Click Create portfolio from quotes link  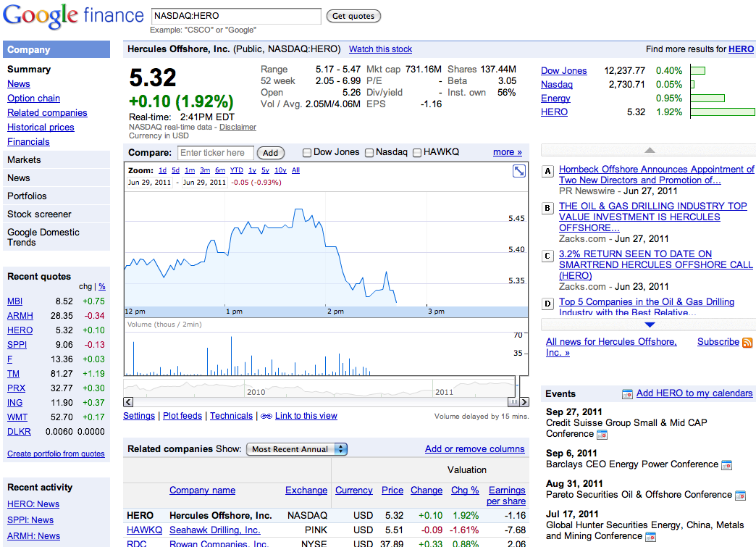pos(56,454)
